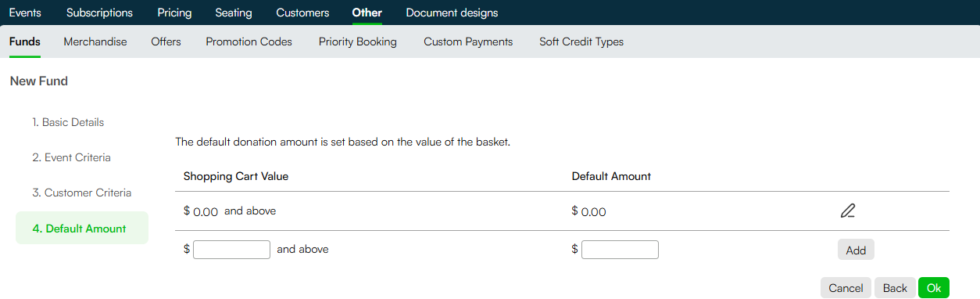Open the Pricing menu

coord(174,13)
